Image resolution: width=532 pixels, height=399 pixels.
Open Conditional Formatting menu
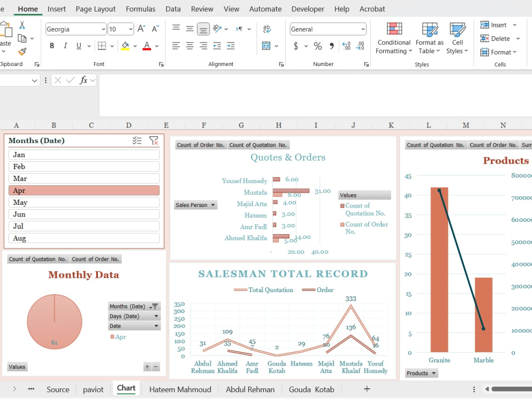point(394,38)
